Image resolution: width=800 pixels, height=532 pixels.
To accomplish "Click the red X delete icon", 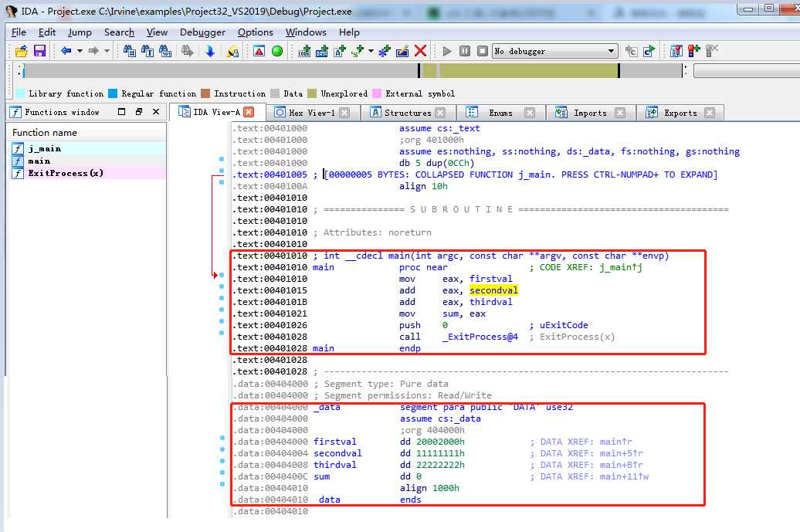I will 420,51.
